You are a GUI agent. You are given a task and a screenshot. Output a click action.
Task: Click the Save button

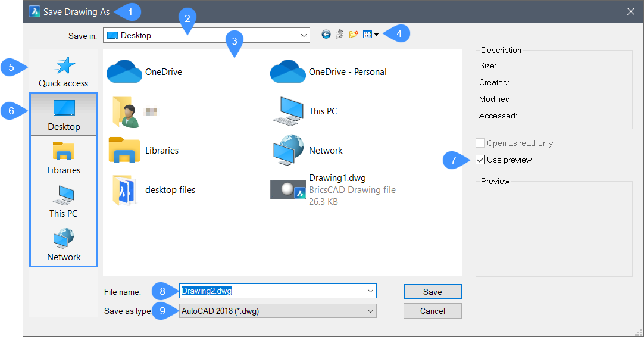point(432,292)
